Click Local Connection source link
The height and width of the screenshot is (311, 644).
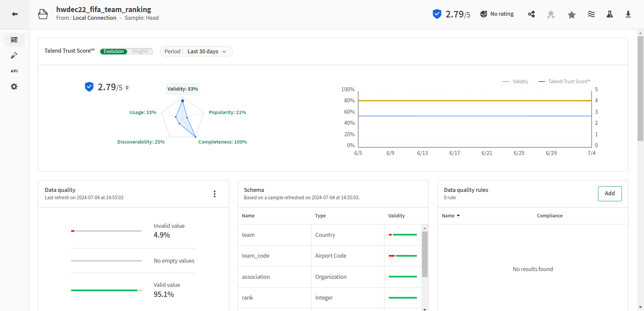95,18
